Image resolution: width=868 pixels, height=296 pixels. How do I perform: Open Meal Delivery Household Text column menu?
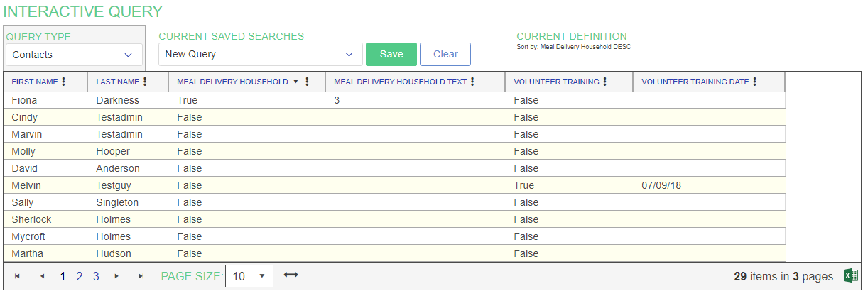pos(472,82)
